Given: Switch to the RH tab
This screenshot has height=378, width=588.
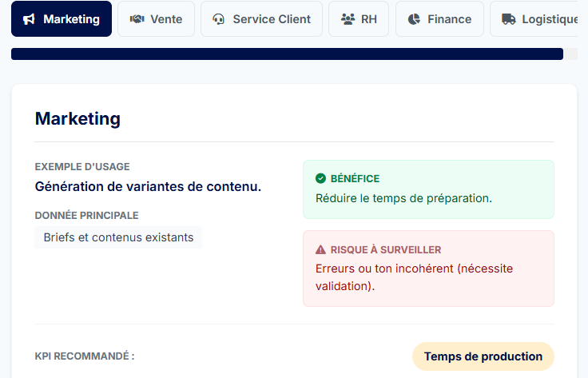Looking at the screenshot, I should (359, 18).
